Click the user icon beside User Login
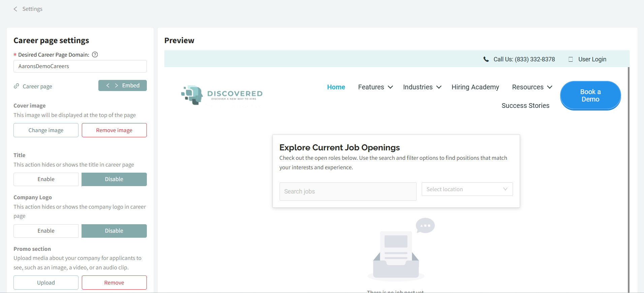Viewport: 644px width, 293px height. 571,59
